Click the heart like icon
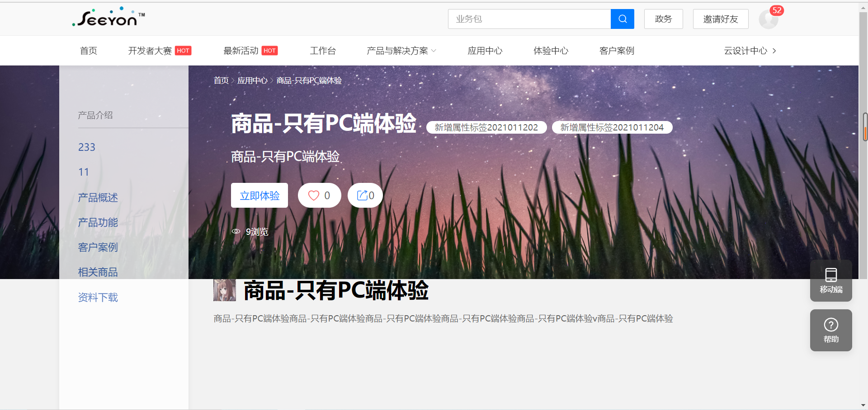 coord(314,196)
